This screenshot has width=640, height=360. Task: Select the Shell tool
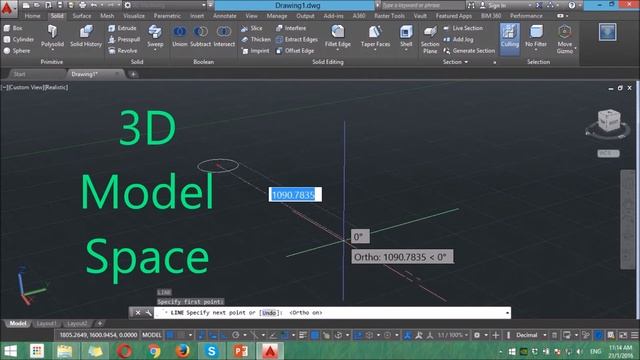pyautogui.click(x=406, y=36)
